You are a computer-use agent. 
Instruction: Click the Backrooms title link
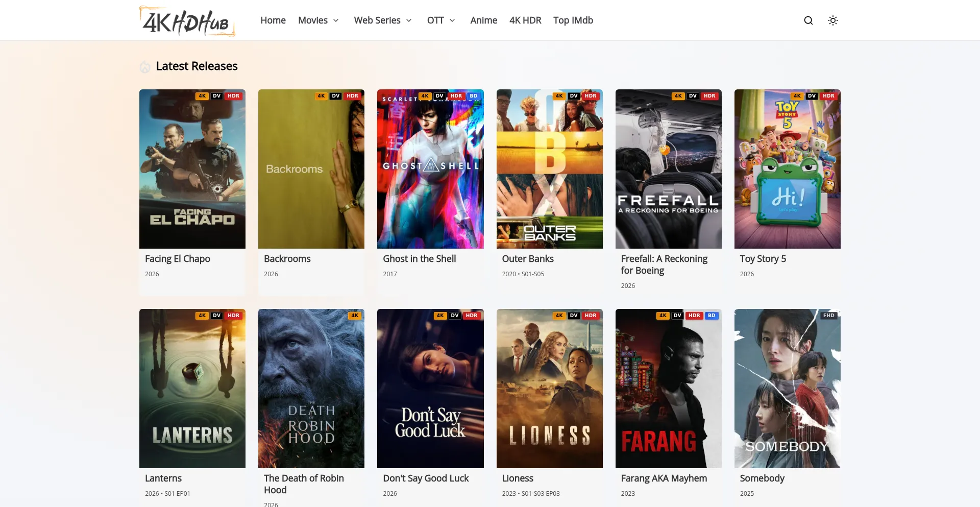(x=287, y=259)
